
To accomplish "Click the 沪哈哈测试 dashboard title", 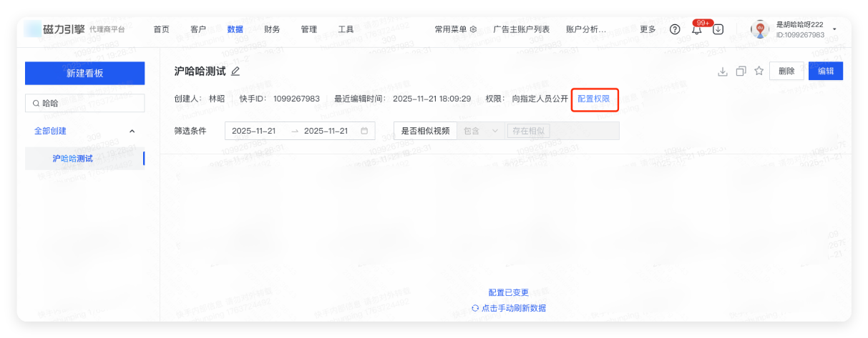I will 200,71.
